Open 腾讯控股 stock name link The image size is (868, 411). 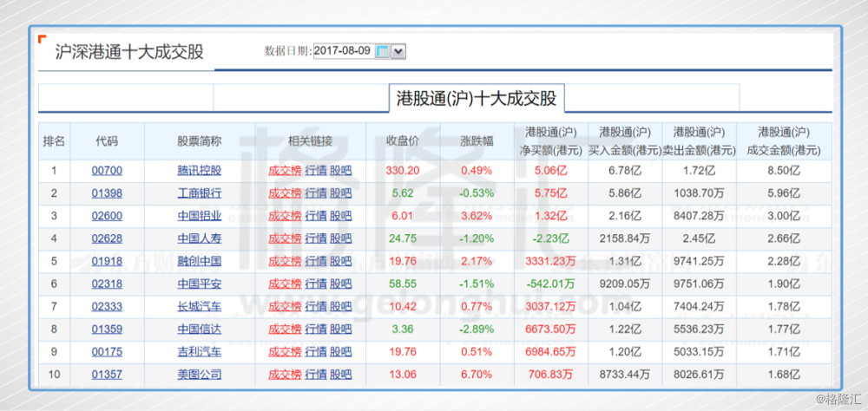200,171
